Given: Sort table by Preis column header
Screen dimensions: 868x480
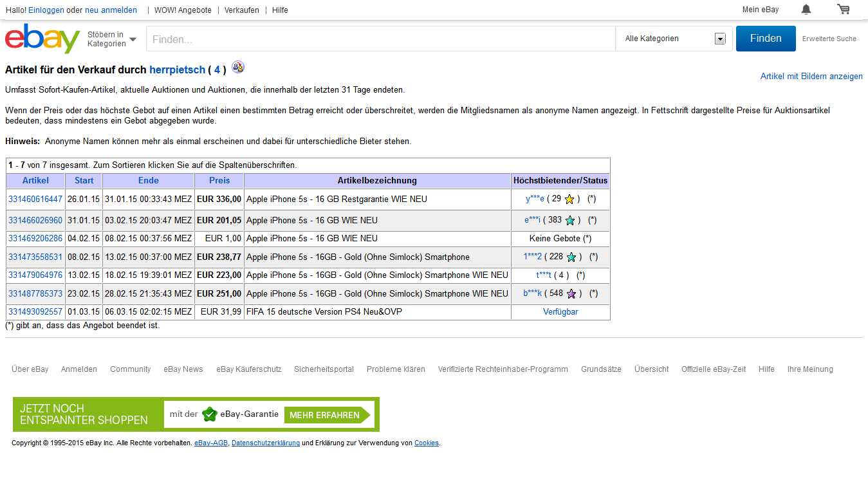Looking at the screenshot, I should tap(219, 181).
